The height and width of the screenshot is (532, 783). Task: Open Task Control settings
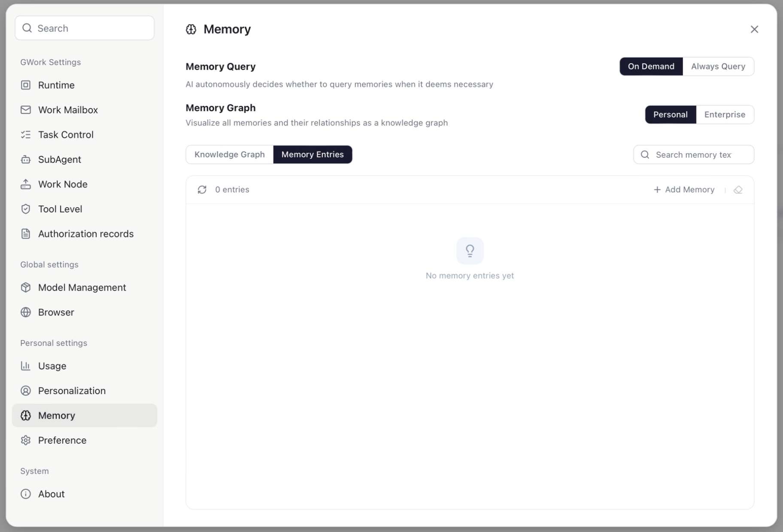pyautogui.click(x=85, y=135)
